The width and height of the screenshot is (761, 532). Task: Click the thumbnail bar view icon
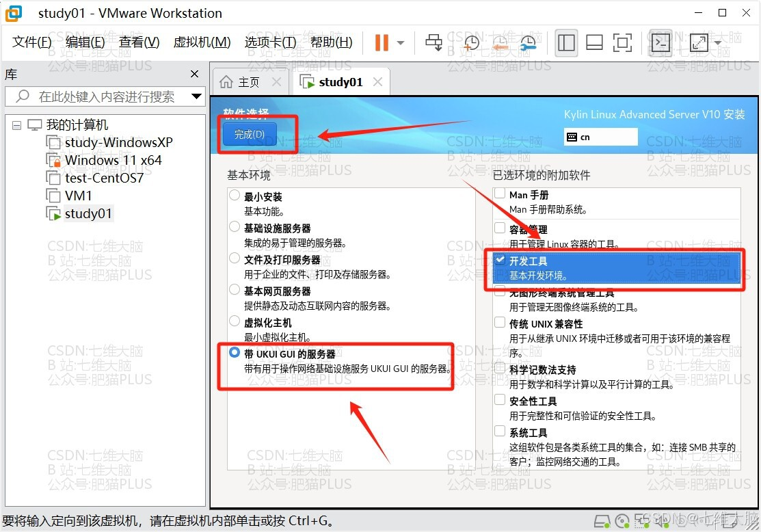tap(594, 42)
